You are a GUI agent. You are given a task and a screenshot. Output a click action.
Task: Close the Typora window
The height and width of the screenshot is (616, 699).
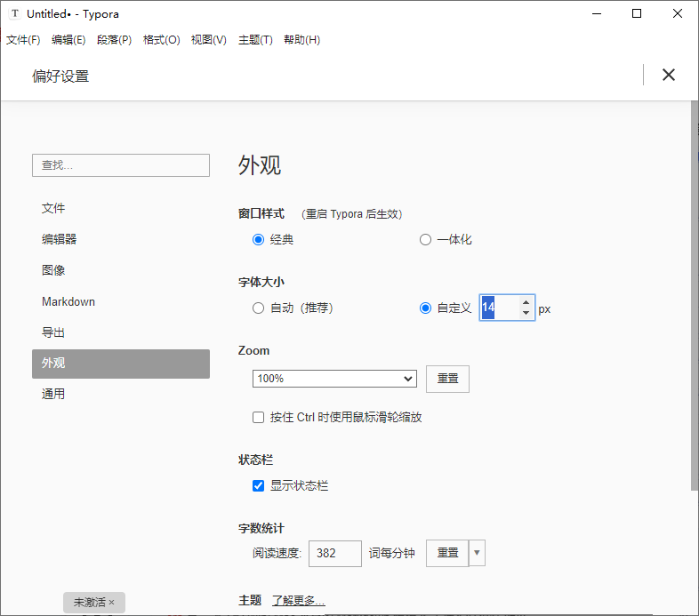point(677,14)
